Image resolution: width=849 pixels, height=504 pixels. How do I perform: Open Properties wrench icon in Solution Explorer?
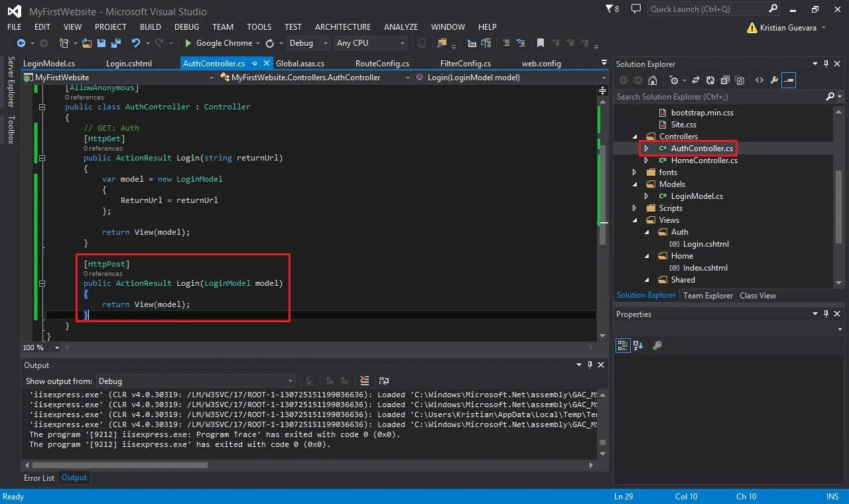point(774,80)
